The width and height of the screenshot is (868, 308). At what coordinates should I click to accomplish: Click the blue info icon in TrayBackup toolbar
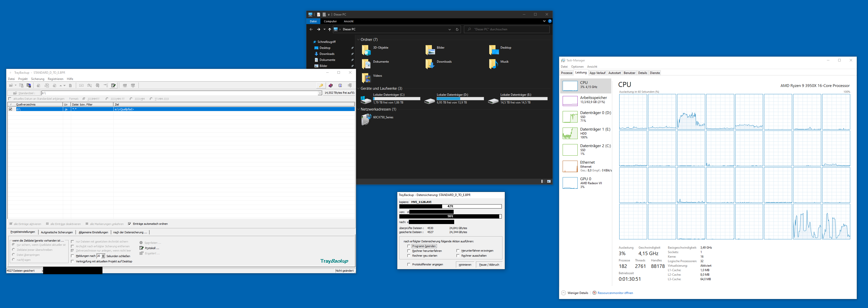[340, 86]
